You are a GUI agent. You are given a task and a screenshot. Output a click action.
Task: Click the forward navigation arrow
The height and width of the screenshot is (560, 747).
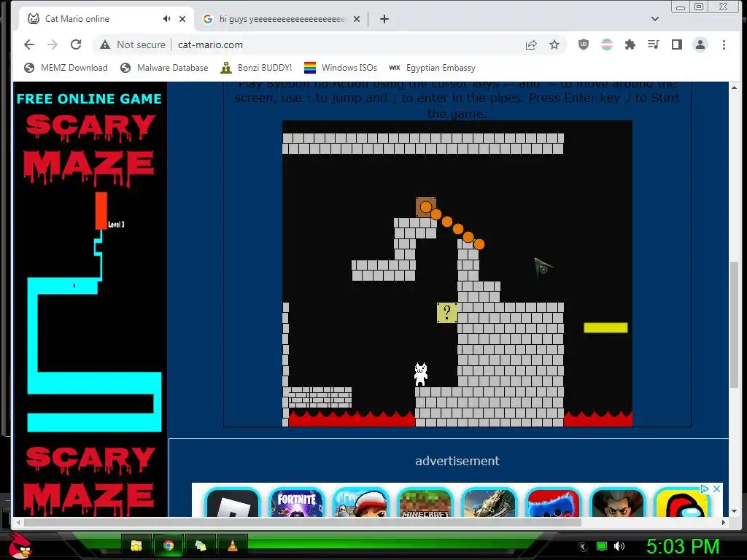click(53, 44)
